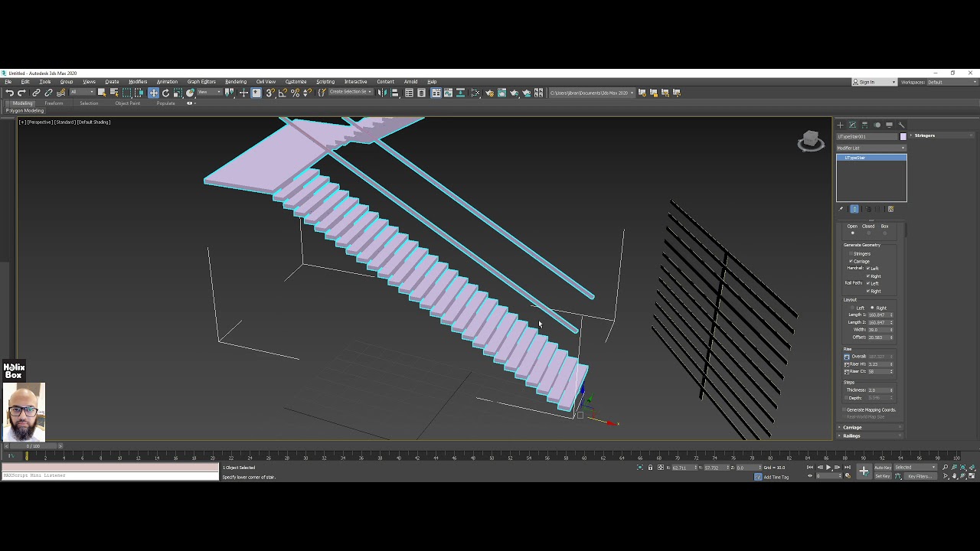Click the Isolate Selection icon in status bar
This screenshot has height=551, width=980.
pyautogui.click(x=640, y=468)
